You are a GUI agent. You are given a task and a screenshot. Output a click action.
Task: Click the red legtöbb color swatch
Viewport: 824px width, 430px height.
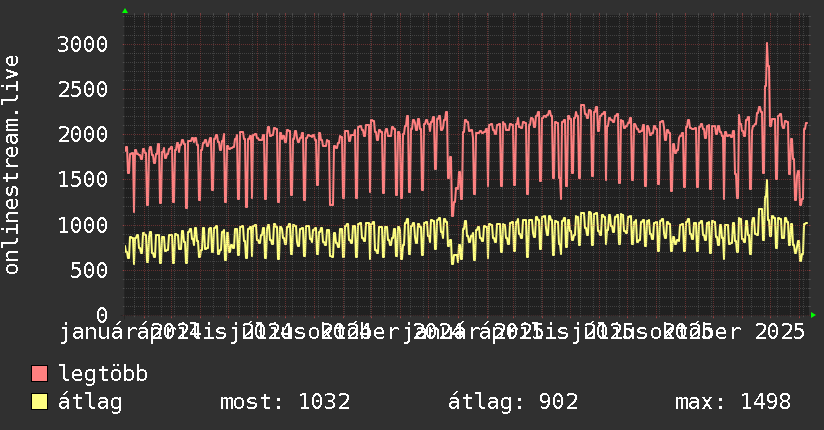tap(40, 375)
